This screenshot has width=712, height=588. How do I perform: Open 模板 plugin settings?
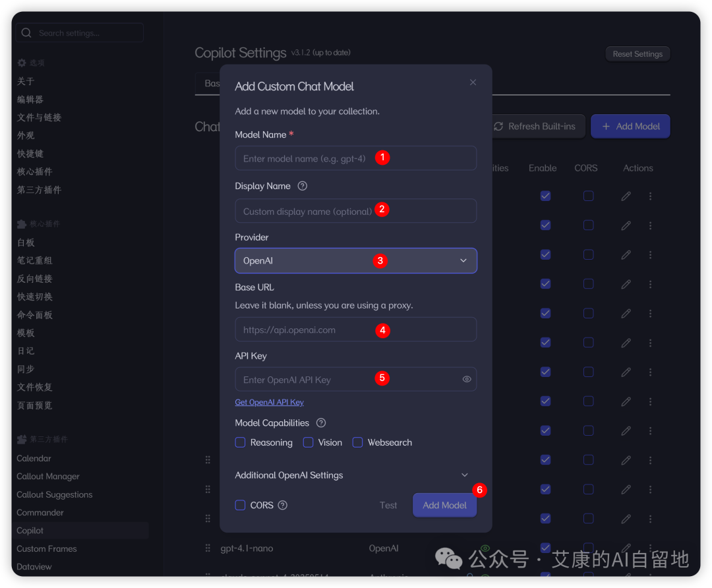pos(26,333)
